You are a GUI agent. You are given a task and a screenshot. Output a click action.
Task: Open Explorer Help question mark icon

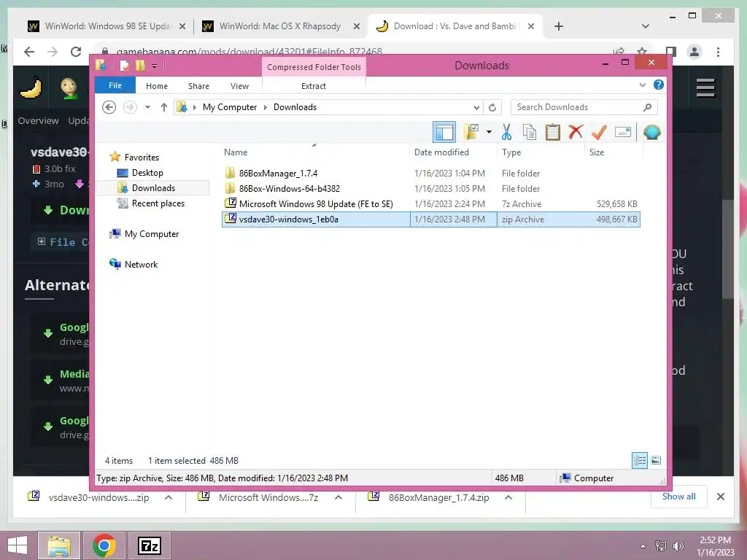(659, 85)
